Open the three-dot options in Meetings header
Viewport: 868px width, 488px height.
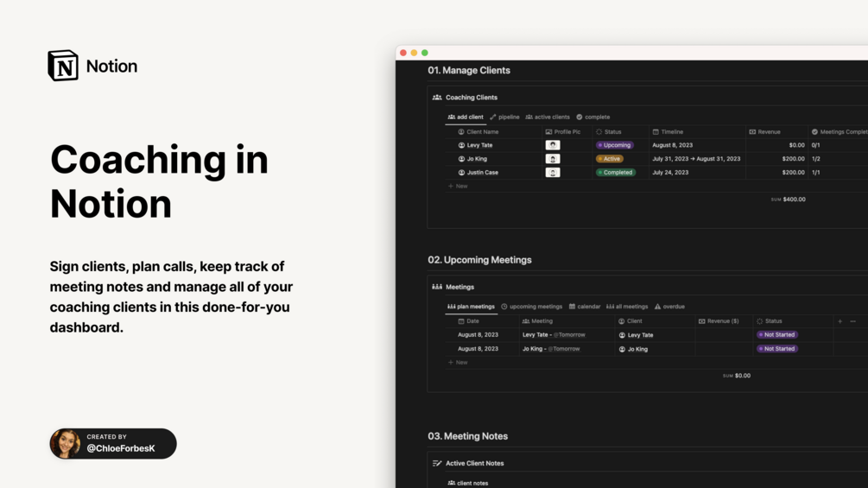[x=853, y=321]
